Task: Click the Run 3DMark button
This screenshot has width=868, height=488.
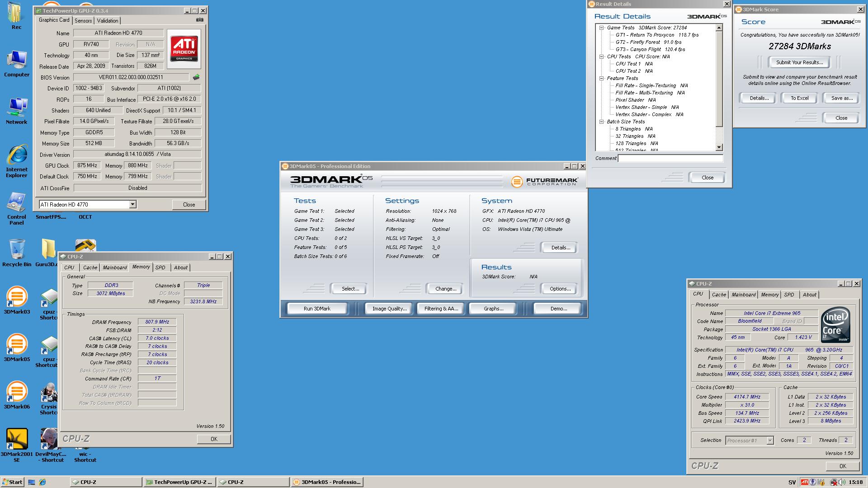Action: 317,309
